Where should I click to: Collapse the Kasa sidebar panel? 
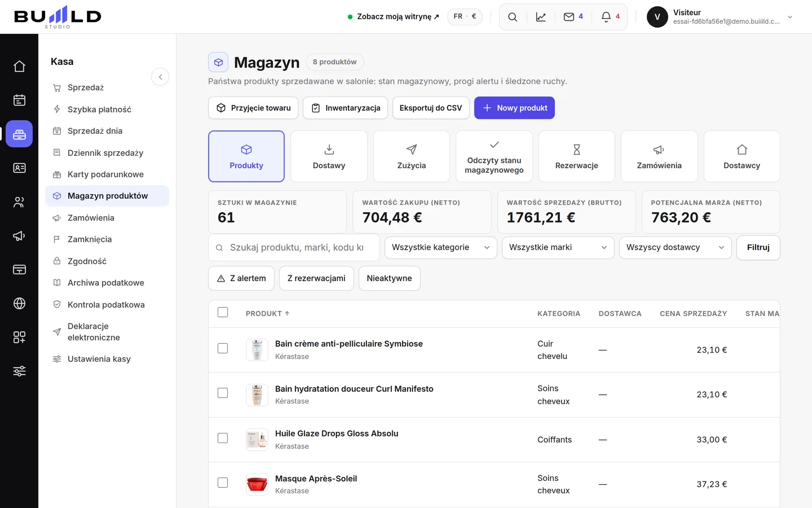coord(160,77)
